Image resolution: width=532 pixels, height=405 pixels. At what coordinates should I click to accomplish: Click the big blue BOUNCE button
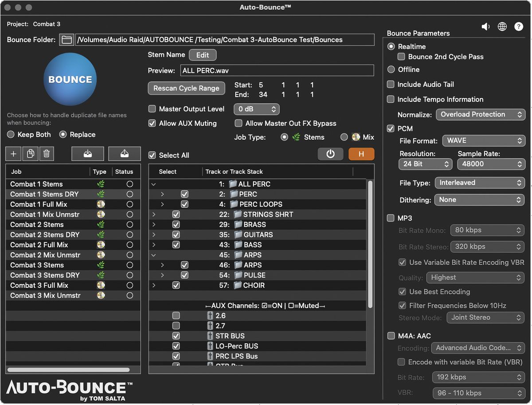(x=70, y=78)
